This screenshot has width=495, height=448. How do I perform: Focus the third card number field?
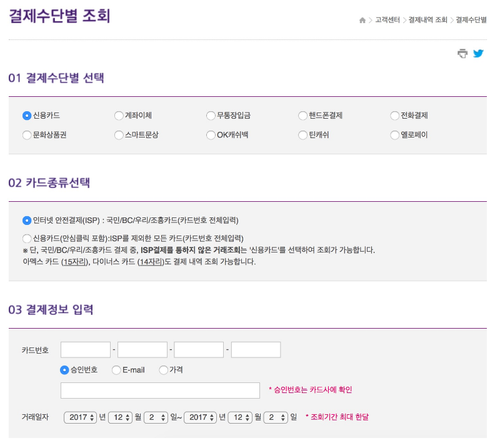[x=199, y=350]
